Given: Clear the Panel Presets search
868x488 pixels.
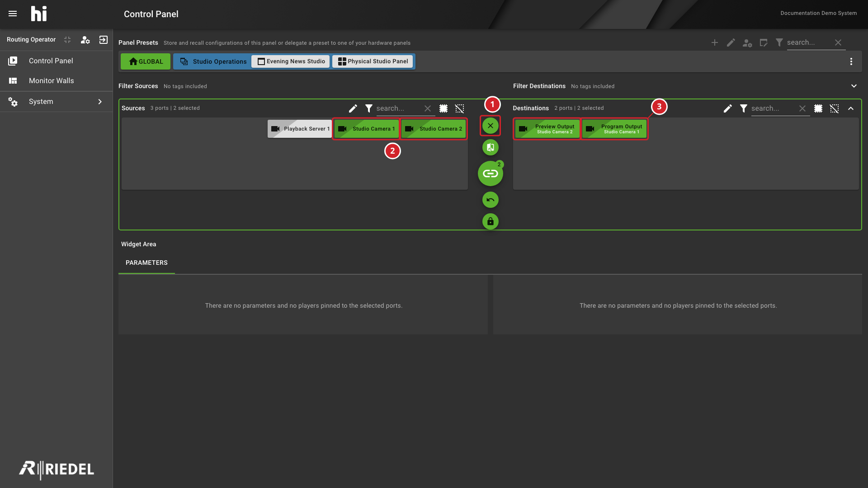Looking at the screenshot, I should pos(838,42).
